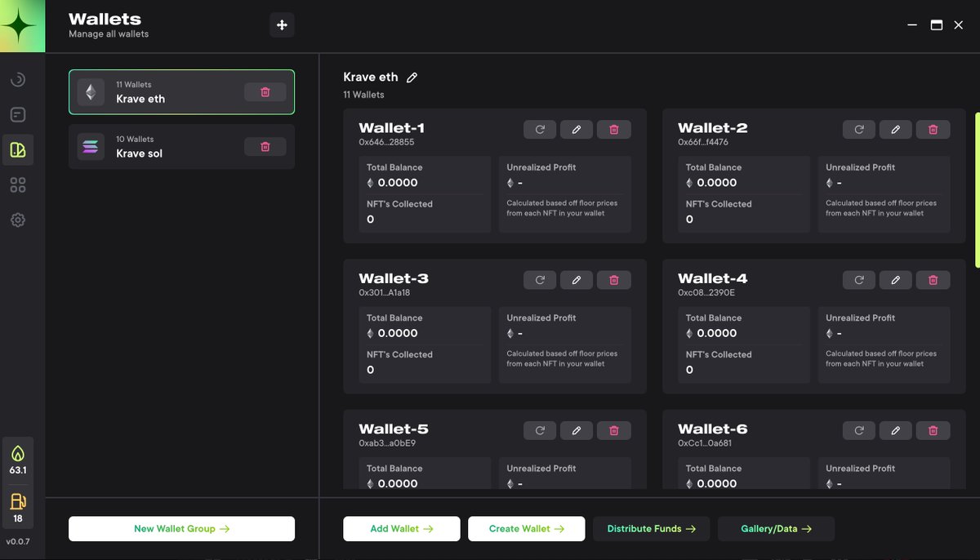Open the tasks spinner icon in sidebar
The height and width of the screenshot is (560, 980).
(18, 80)
